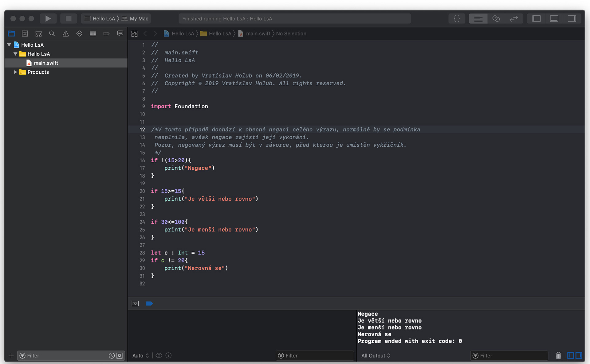The width and height of the screenshot is (590, 364).
Task: Toggle the Debug area panel visibility
Action: coord(554,18)
